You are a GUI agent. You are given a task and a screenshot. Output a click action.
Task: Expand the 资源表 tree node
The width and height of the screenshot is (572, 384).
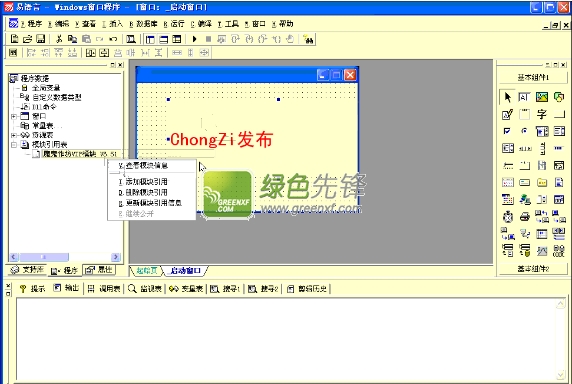(x=14, y=135)
